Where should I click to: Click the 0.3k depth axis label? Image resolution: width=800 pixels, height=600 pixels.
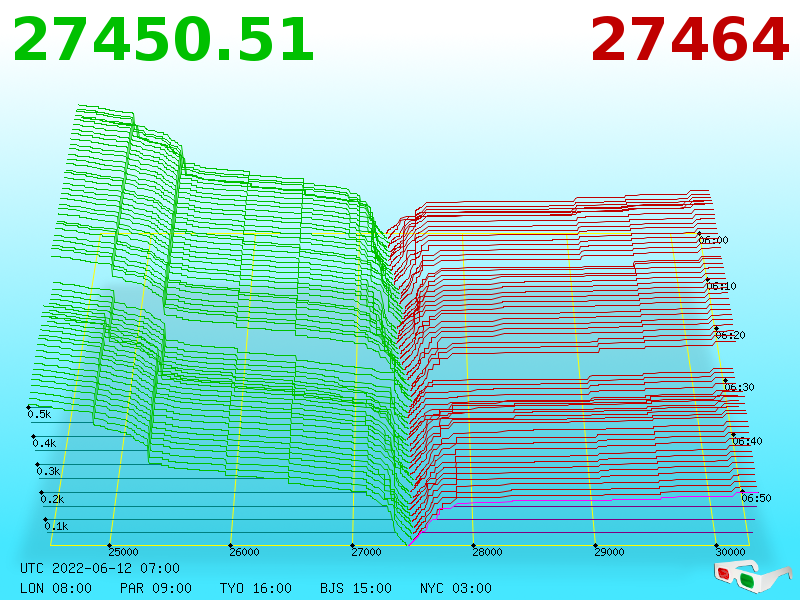point(48,471)
